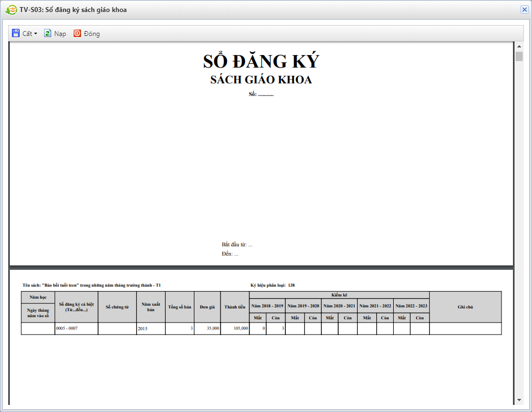
Task: Click the SÁCH GIÁO KHOA subtitle
Action: pyautogui.click(x=261, y=80)
